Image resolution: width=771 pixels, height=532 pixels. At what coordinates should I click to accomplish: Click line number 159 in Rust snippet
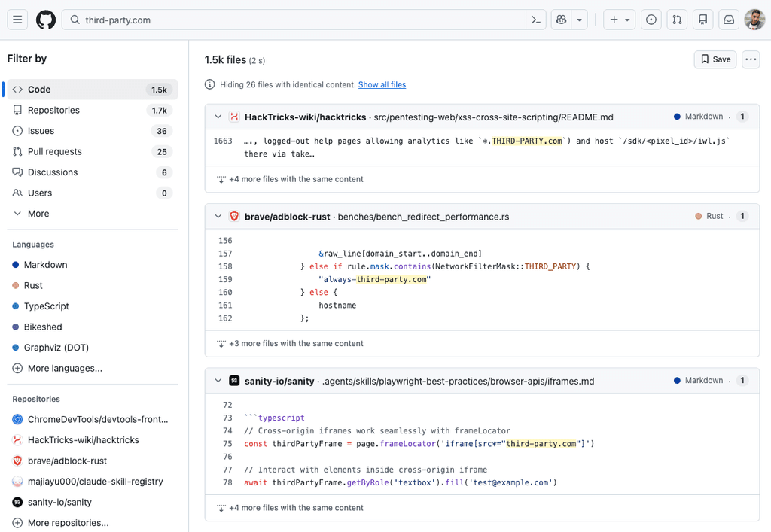225,279
